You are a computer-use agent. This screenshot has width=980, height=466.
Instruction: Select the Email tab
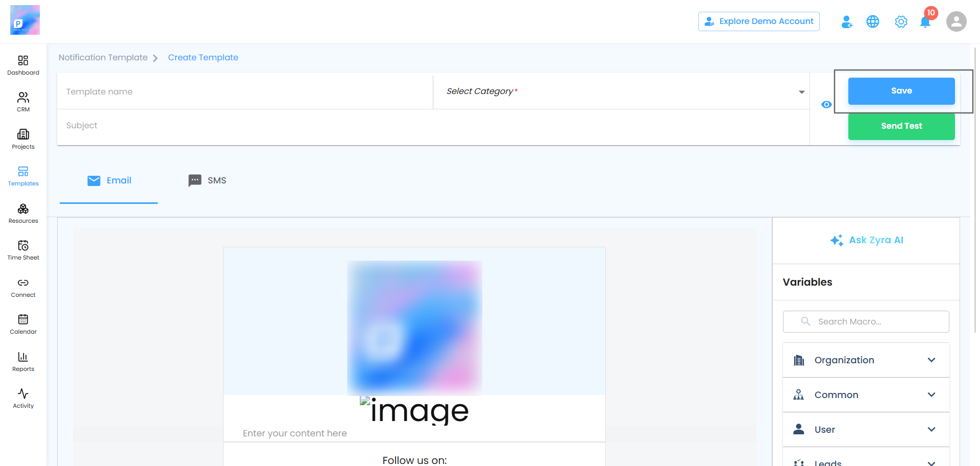109,180
